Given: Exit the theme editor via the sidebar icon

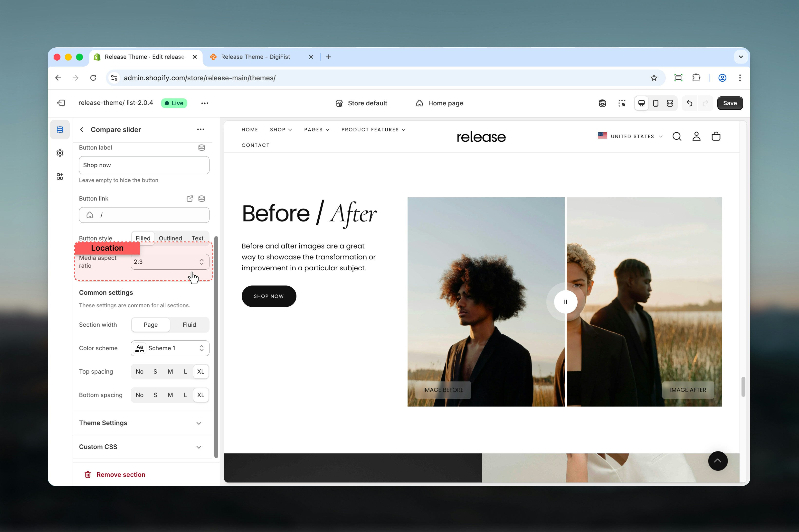Looking at the screenshot, I should 61,103.
